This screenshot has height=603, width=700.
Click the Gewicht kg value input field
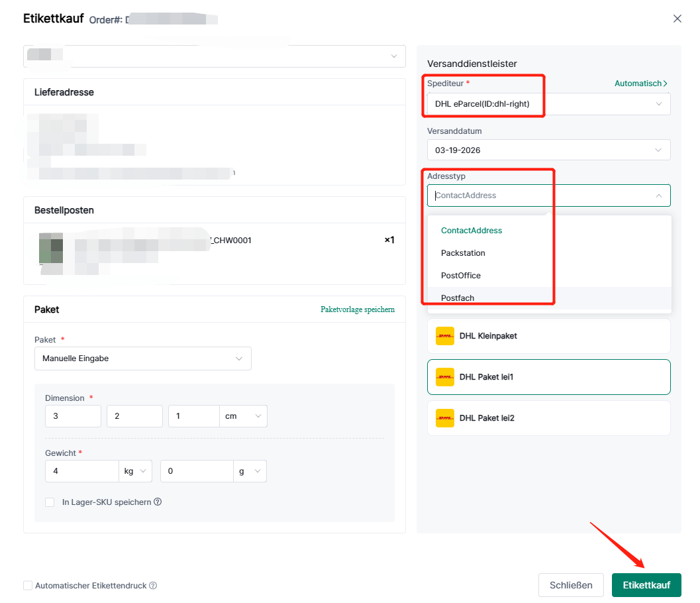pyautogui.click(x=81, y=471)
